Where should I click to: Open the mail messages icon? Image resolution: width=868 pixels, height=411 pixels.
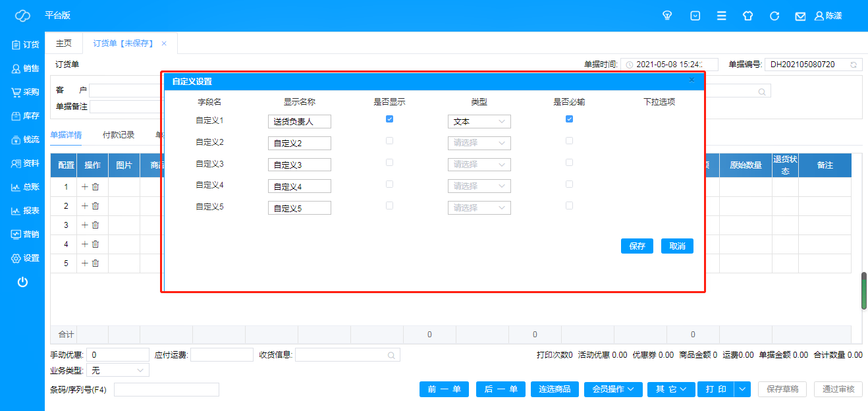(800, 16)
